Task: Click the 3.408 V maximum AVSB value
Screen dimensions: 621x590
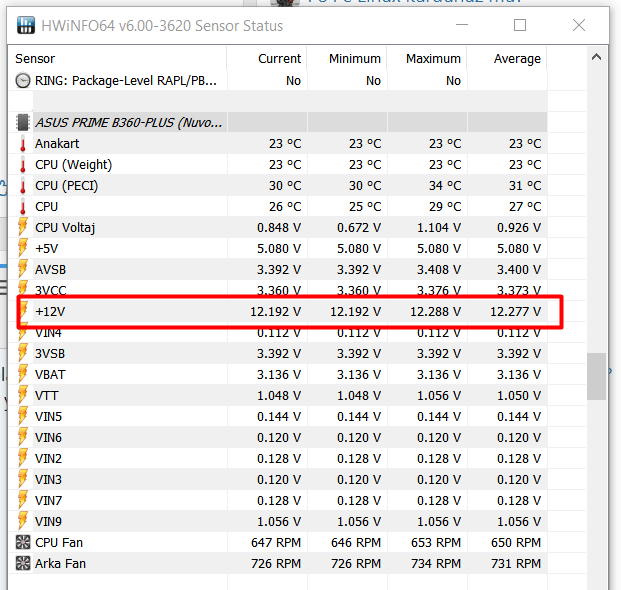Action: [x=439, y=269]
